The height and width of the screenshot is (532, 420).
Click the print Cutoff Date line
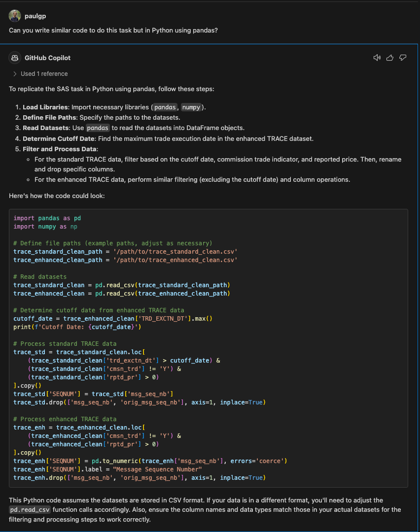click(x=77, y=327)
